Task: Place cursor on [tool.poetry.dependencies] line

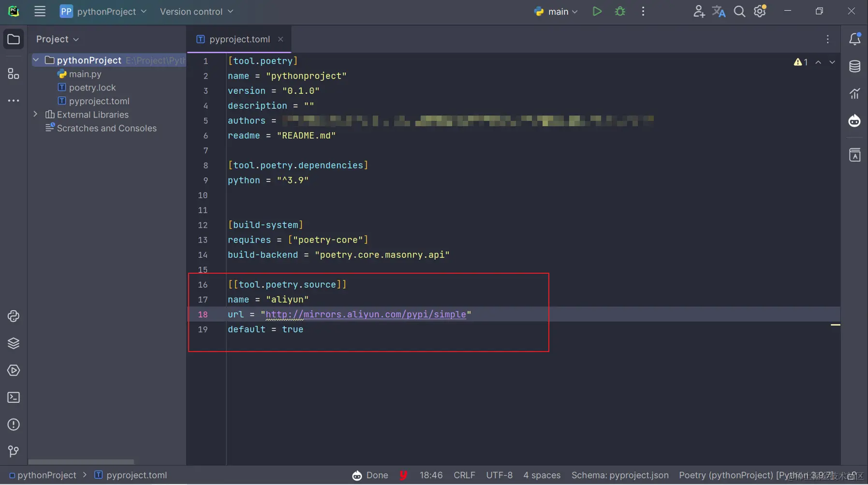Action: [298, 165]
